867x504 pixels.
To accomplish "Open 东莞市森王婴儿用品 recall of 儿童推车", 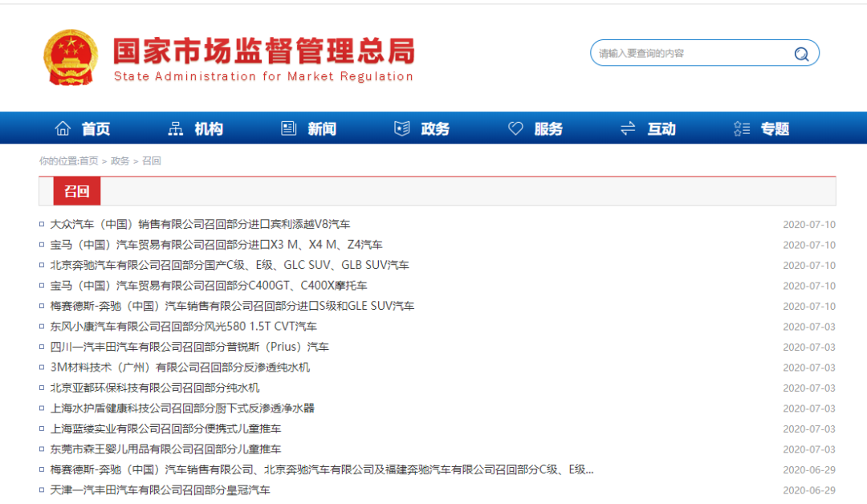I will 166,449.
